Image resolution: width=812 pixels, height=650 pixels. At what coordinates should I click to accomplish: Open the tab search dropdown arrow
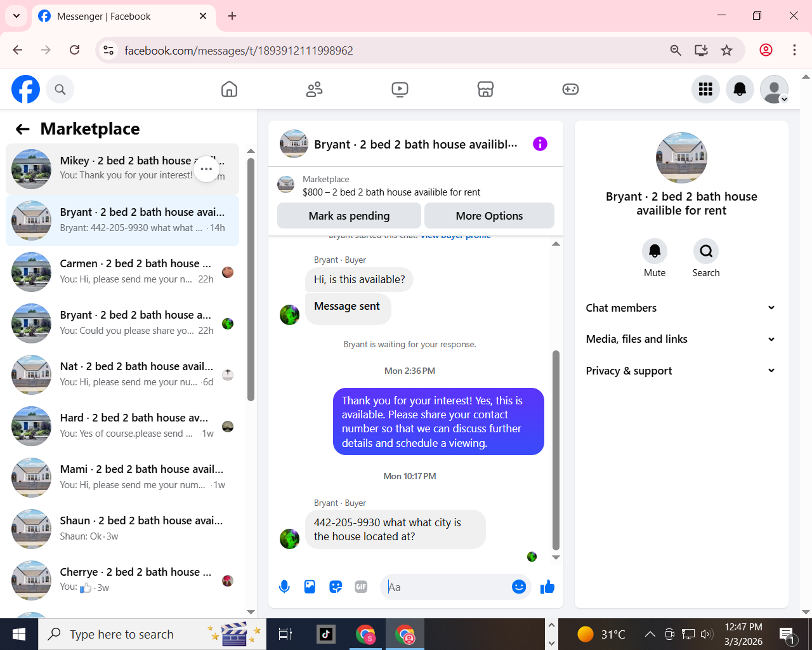tap(16, 16)
